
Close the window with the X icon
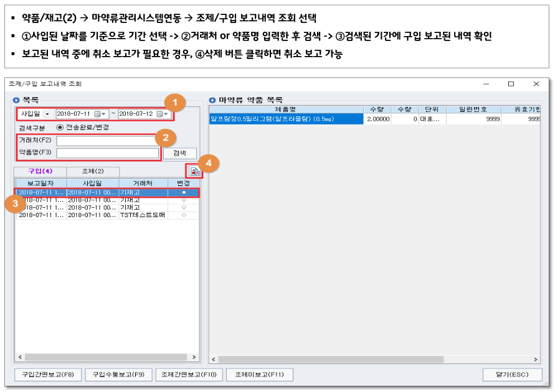pos(536,84)
